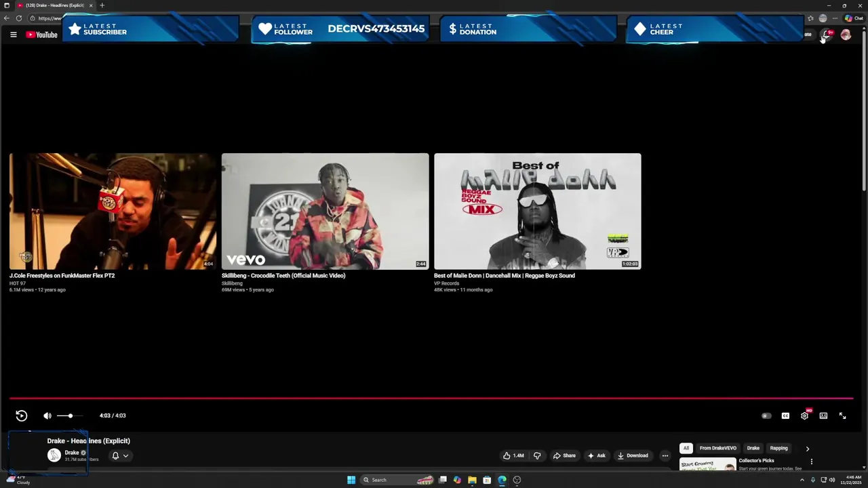Open the taskbar clock and date
868x488 pixels.
851,480
